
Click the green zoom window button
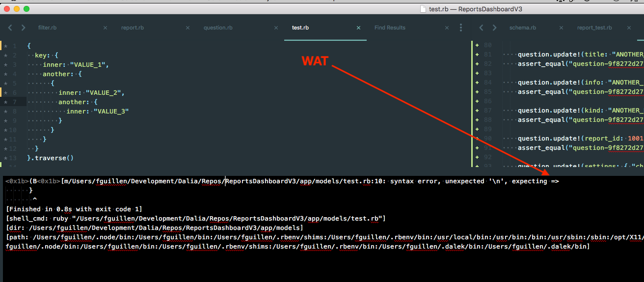coord(27,9)
